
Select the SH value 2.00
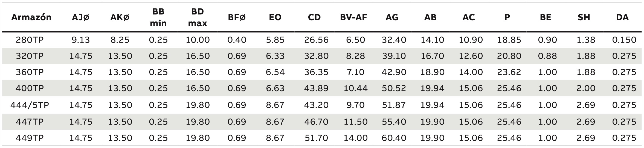point(586,88)
